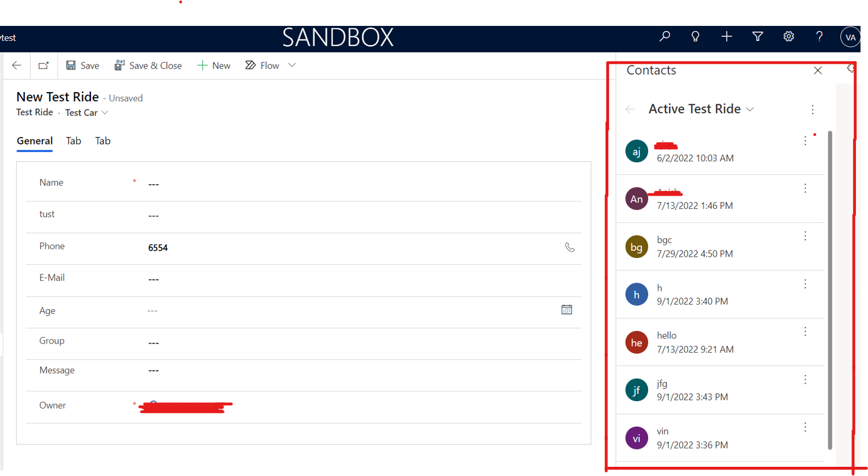Image resolution: width=868 pixels, height=476 pixels.
Task: Open more options for the vin record
Action: (805, 427)
